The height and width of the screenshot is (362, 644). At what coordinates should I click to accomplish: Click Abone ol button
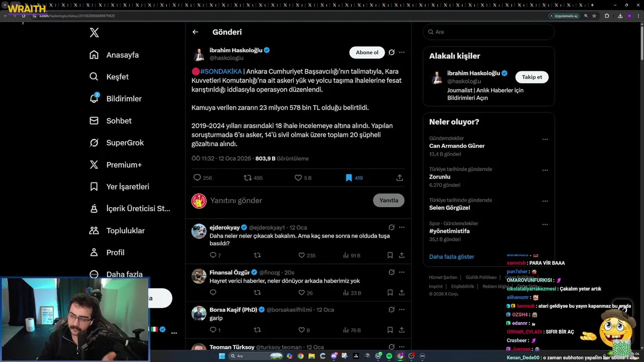point(367,52)
